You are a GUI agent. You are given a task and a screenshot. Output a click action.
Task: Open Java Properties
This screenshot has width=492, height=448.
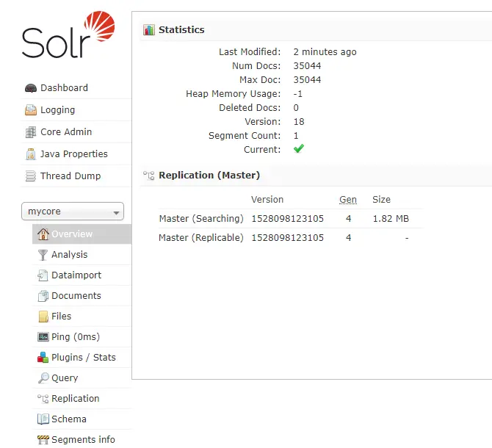[x=74, y=154]
